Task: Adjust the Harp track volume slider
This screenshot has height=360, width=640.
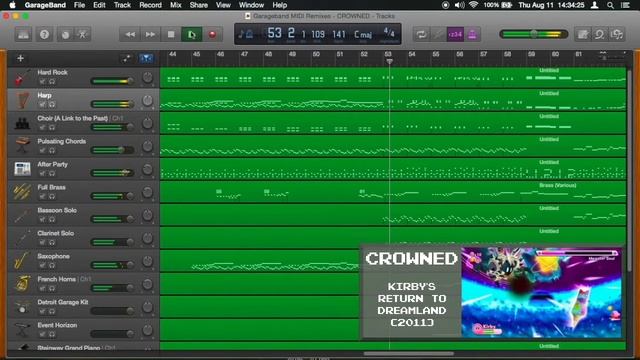Action: click(x=112, y=104)
